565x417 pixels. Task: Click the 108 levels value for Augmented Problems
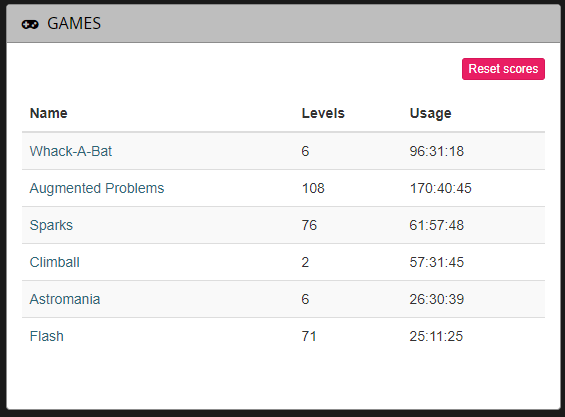pos(313,188)
